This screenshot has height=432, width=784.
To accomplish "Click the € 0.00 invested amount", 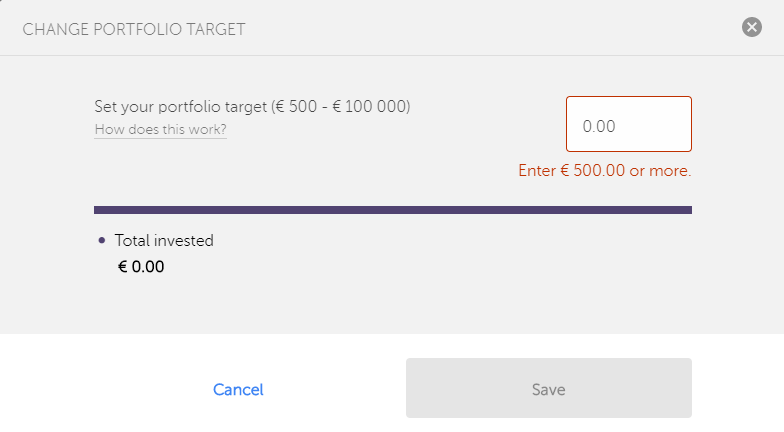I will (x=141, y=267).
